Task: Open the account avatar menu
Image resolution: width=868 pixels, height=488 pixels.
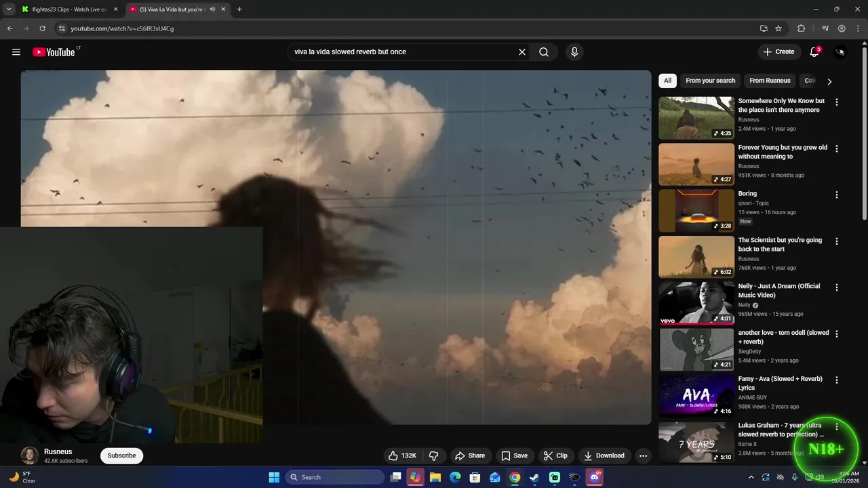Action: 840,52
